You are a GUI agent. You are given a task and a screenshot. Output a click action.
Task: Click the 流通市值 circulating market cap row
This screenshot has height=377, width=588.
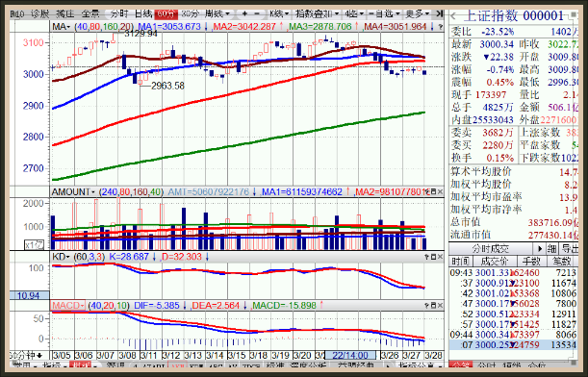tap(514, 235)
